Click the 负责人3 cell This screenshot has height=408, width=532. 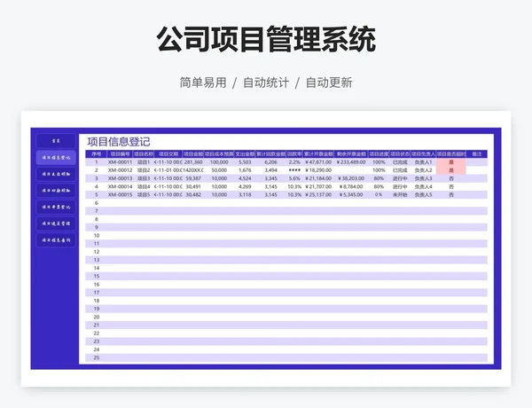pos(423,178)
